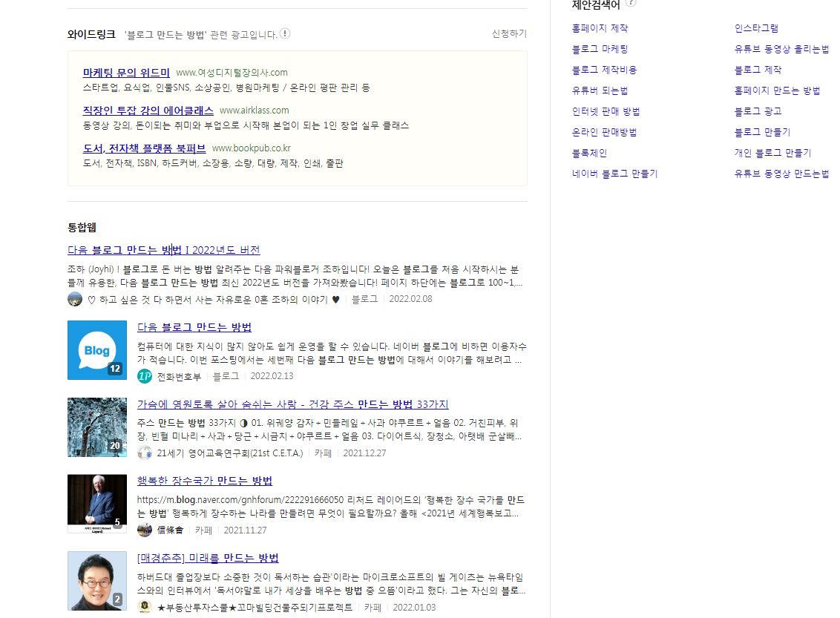Select suggested search 유튜브 동영상 올리는법

(x=781, y=49)
